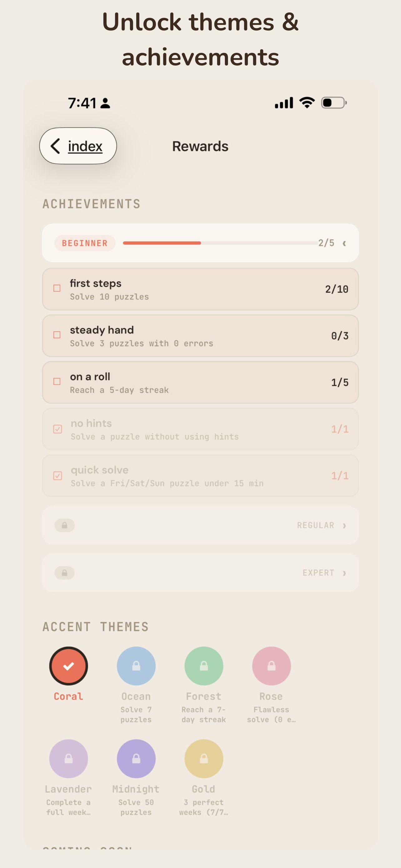Check the 'first steps' achievement checkbox
The width and height of the screenshot is (401, 868).
pyautogui.click(x=57, y=288)
